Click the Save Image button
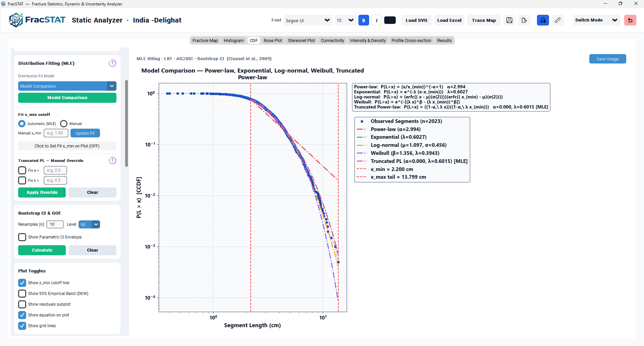The height and width of the screenshot is (346, 644). coord(607,59)
